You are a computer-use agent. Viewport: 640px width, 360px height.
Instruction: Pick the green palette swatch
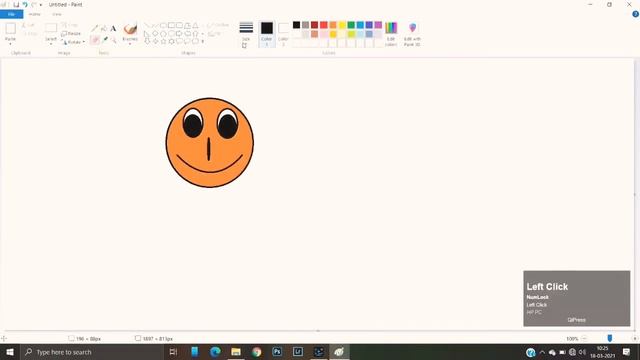(x=351, y=25)
